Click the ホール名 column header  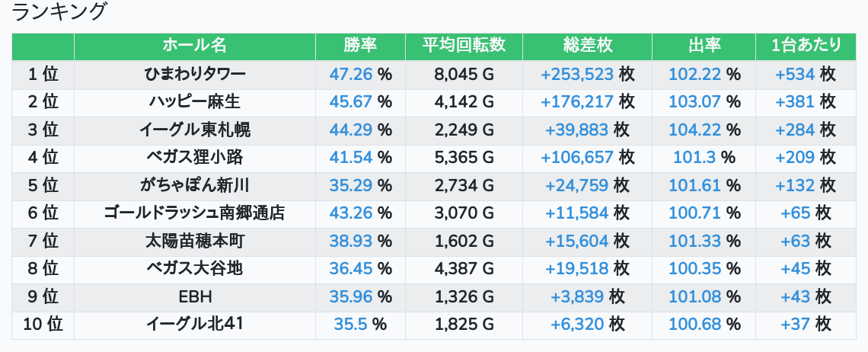click(x=194, y=46)
